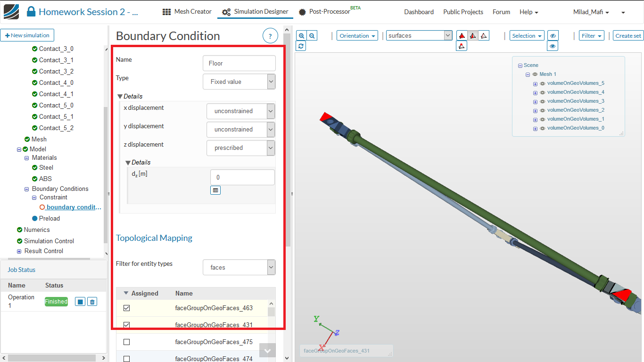Open the Dashboard page

click(419, 12)
